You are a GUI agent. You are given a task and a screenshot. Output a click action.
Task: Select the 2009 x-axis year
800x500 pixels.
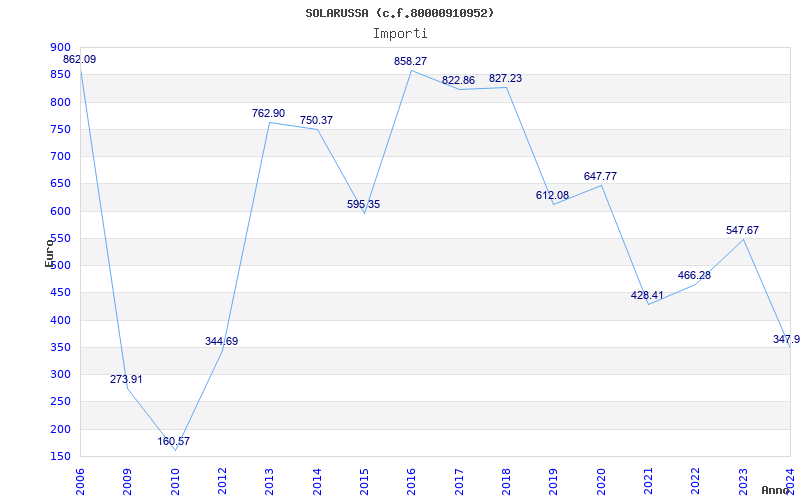coord(128,482)
